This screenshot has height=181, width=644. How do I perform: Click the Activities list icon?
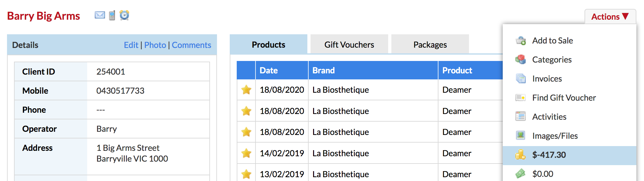pyautogui.click(x=521, y=117)
